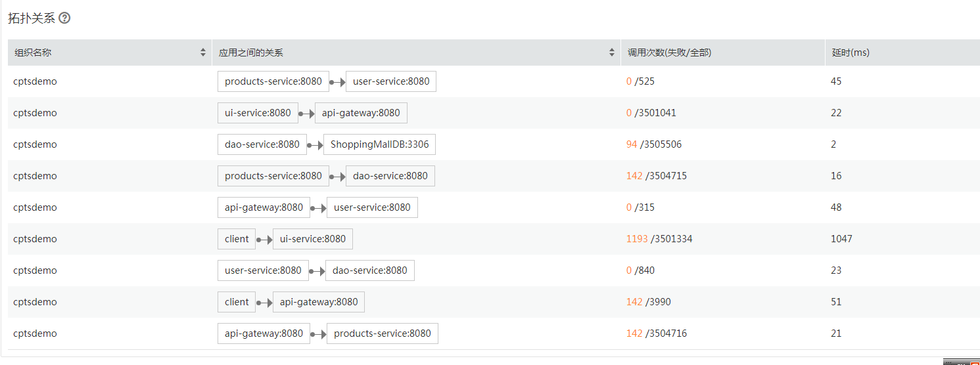Sort by 组织名称 using its sort arrows
Image resolution: width=980 pixels, height=365 pixels.
[x=203, y=53]
